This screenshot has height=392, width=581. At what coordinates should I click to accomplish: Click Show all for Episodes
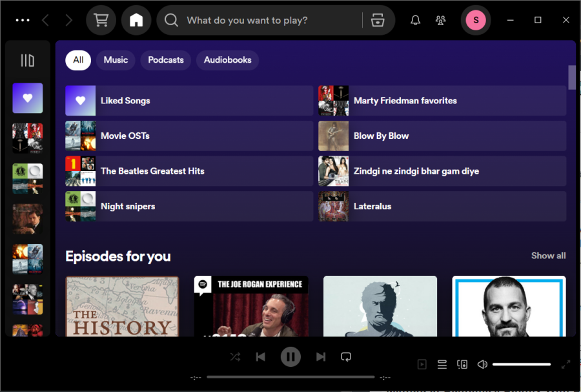(x=548, y=256)
